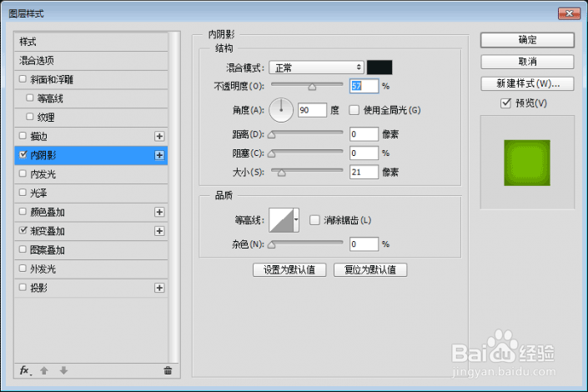Screen dimensions: 588x392
Task: Add another 颜色叠加 effect with plus icon
Action: click(159, 212)
